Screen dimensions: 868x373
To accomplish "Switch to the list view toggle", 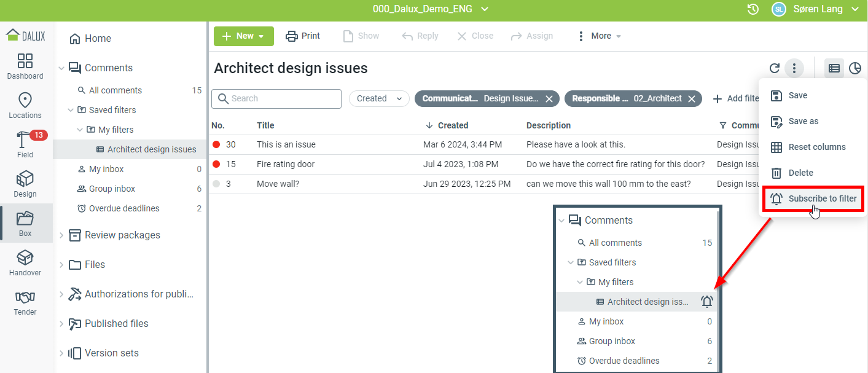I will [x=834, y=68].
